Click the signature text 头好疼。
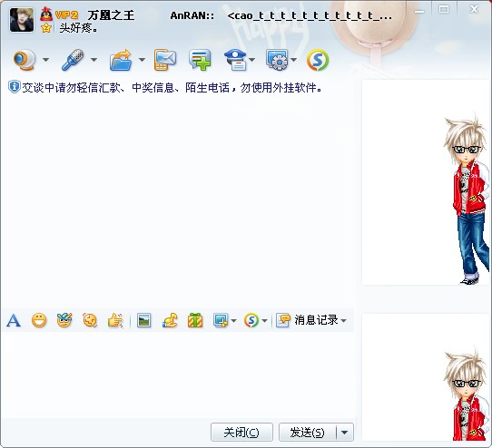The image size is (492, 448). (78, 28)
